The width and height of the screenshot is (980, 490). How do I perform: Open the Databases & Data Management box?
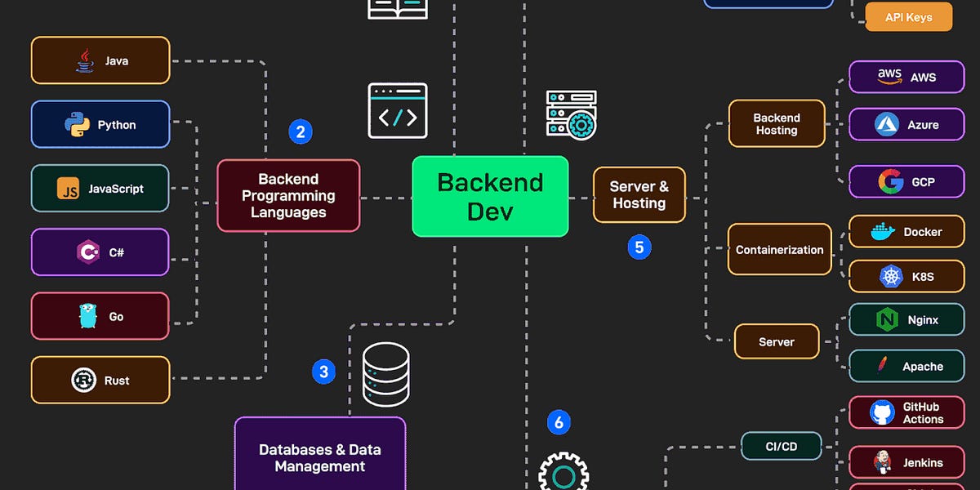(320, 454)
